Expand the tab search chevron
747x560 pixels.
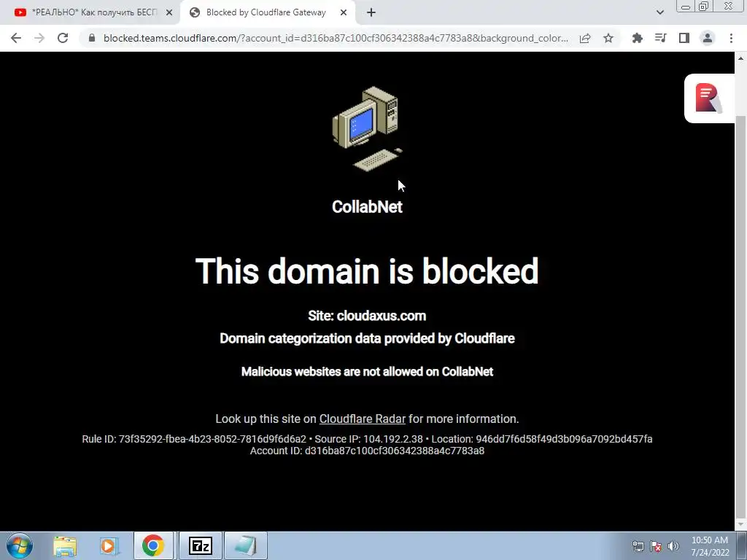(x=659, y=12)
